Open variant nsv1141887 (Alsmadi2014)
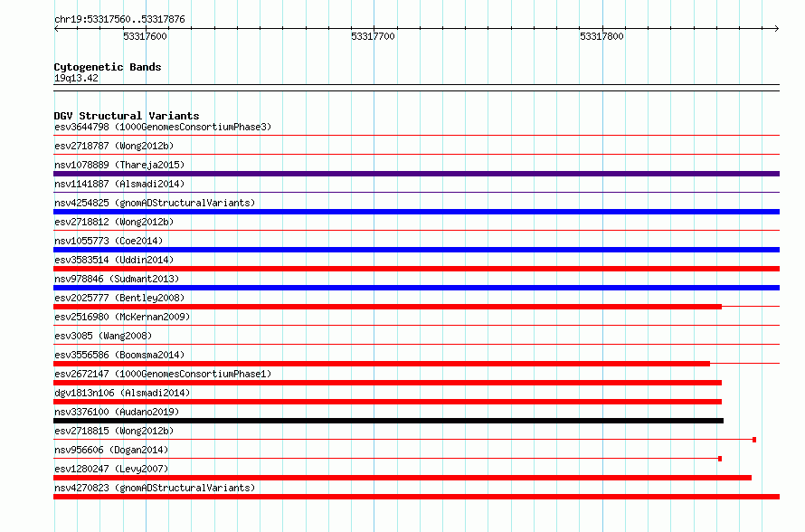Image resolution: width=805 pixels, height=532 pixels. 119,184
